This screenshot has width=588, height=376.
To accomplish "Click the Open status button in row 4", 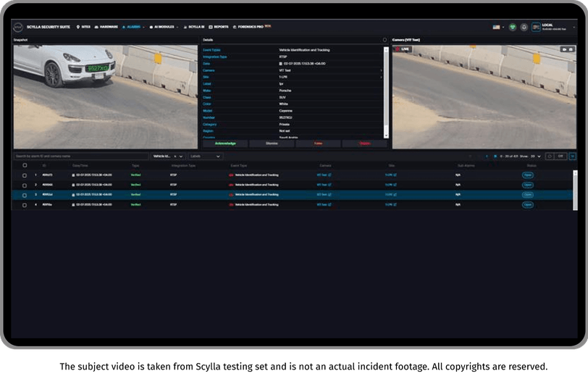I will coord(528,204).
